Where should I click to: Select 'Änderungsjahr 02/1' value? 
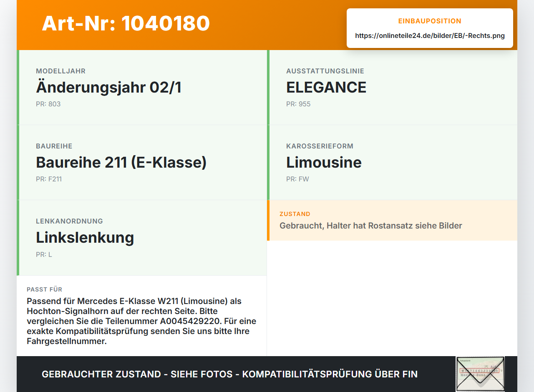108,88
